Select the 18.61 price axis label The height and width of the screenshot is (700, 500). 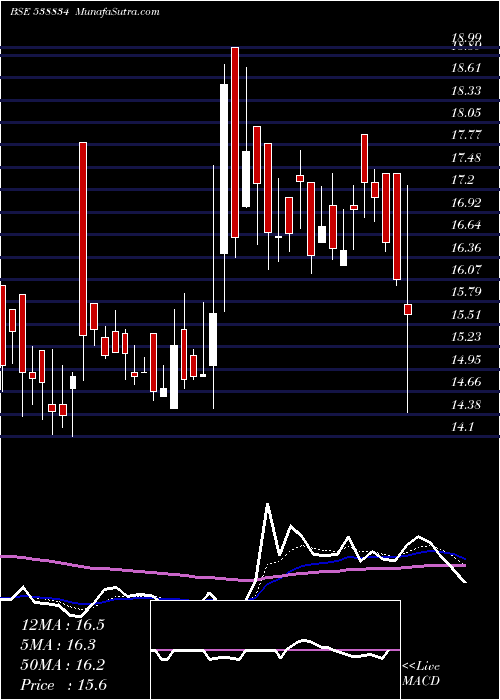point(466,68)
